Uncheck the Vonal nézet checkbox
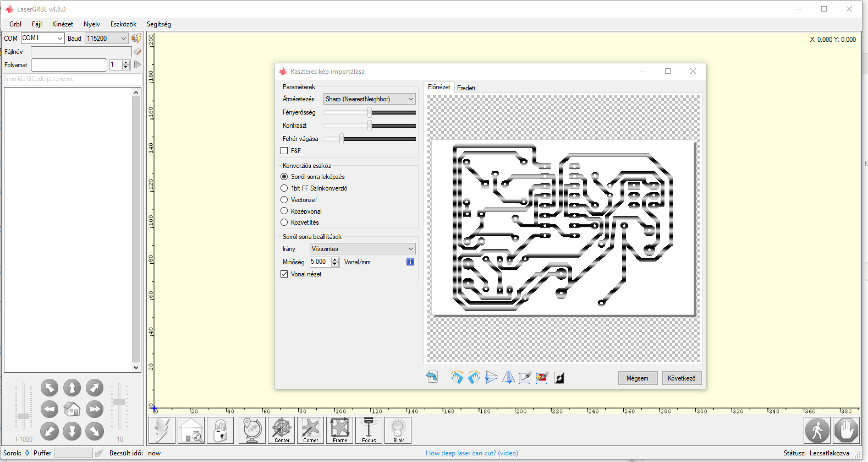Screen dimensions: 868x462 tap(284, 274)
